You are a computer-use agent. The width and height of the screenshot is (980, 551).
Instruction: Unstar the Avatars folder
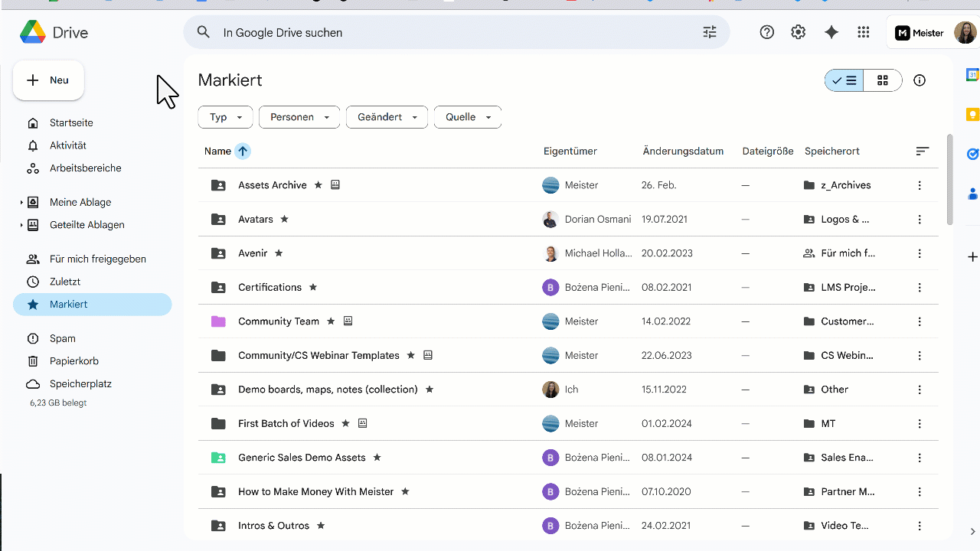click(284, 219)
